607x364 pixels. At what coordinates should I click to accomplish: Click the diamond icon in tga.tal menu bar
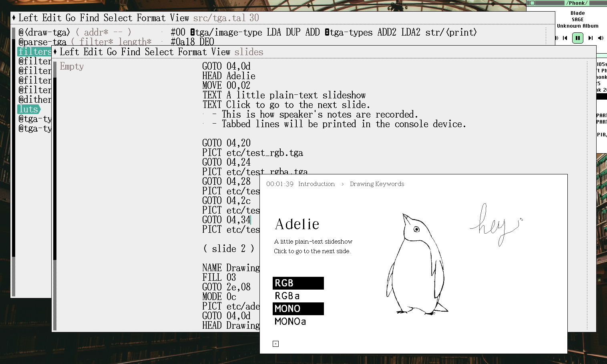pyautogui.click(x=14, y=18)
